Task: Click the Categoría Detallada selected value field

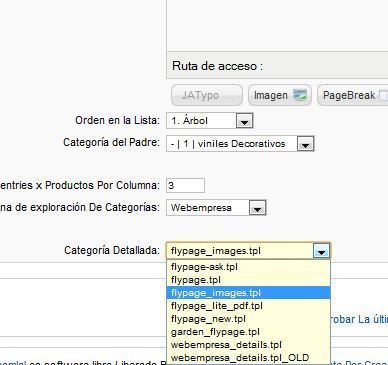Action: 240,251
